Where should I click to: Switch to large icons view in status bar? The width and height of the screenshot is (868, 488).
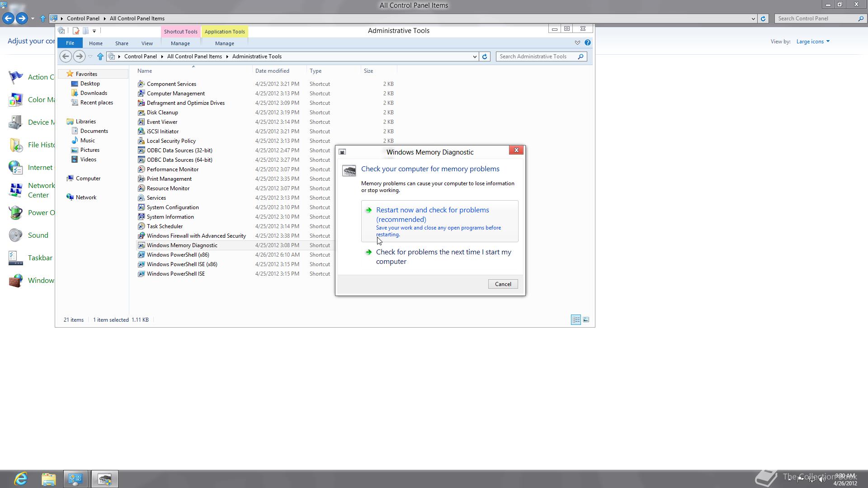pyautogui.click(x=586, y=319)
